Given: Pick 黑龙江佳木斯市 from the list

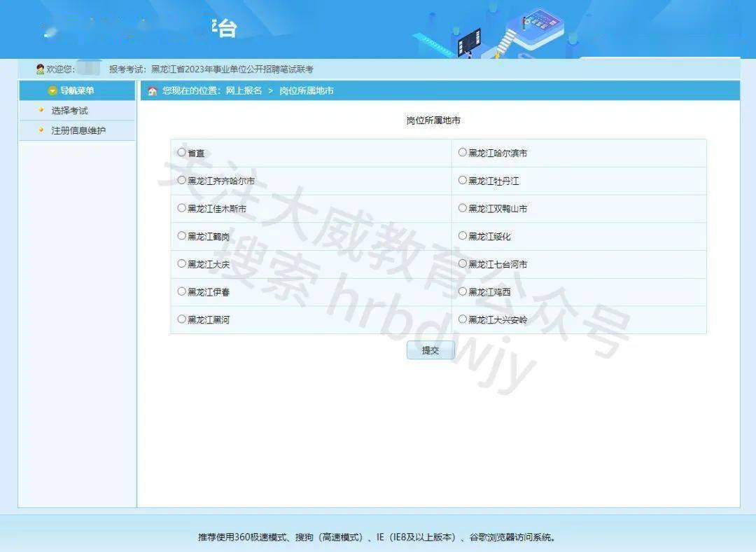Looking at the screenshot, I should (x=181, y=208).
